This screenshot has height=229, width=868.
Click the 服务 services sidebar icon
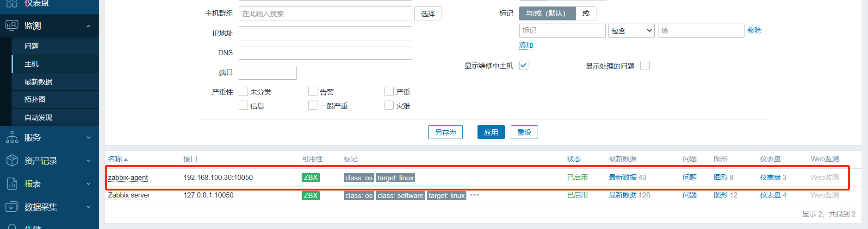[12, 137]
